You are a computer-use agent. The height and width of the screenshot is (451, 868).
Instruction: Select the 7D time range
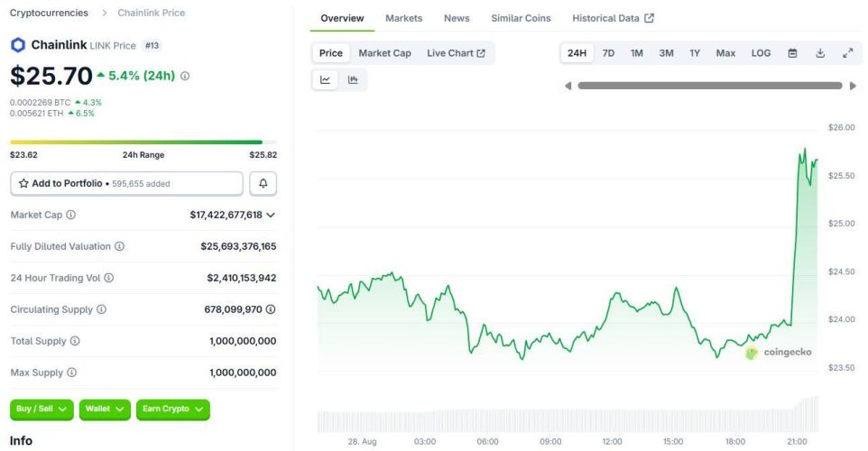608,53
